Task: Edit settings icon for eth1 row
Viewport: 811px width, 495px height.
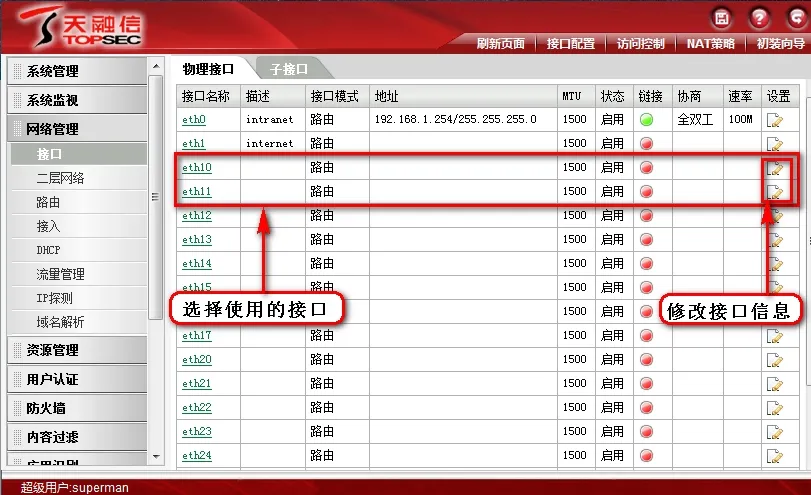Action: [774, 144]
